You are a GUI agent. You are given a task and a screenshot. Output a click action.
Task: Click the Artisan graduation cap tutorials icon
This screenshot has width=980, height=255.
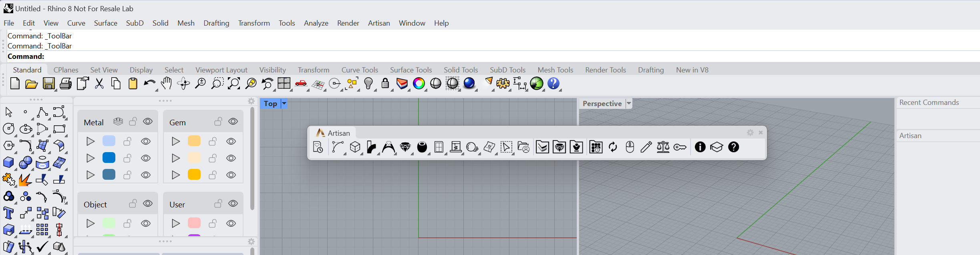(716, 147)
